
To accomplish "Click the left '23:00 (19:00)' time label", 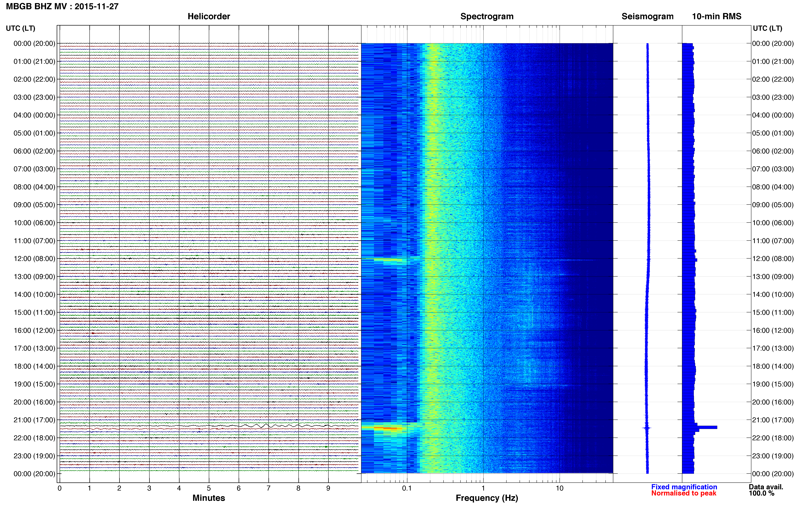I will tap(34, 456).
